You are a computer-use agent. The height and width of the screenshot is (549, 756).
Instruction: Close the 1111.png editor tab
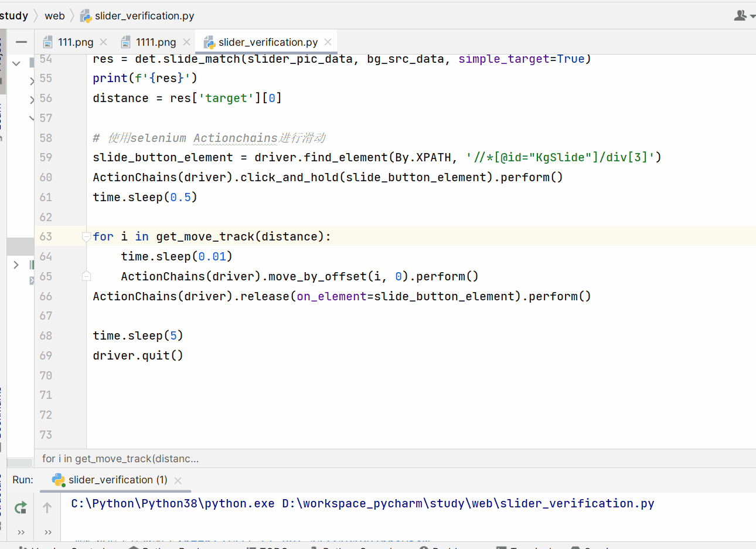pyautogui.click(x=186, y=42)
